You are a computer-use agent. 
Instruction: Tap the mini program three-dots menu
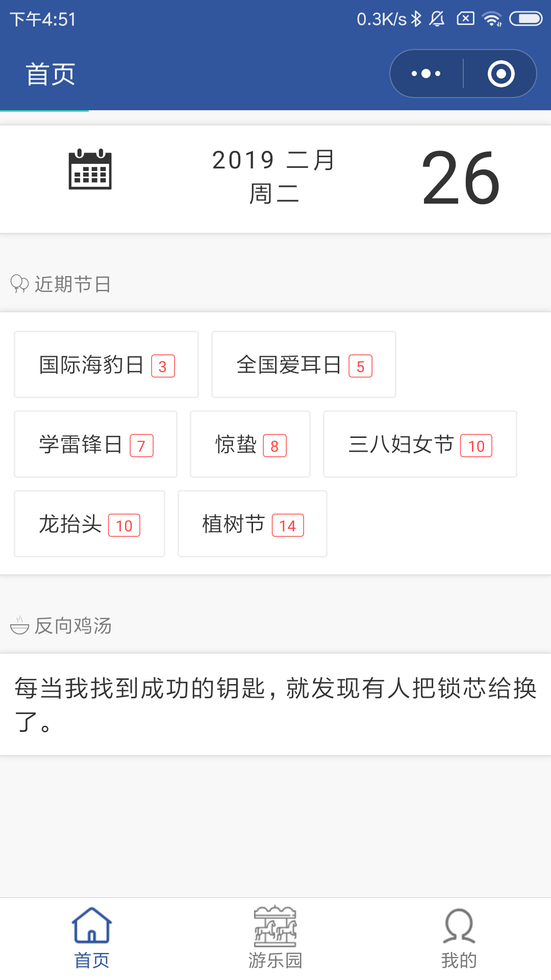[427, 74]
